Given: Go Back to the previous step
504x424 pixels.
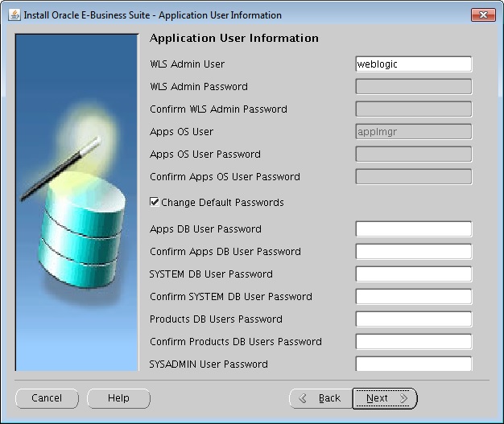Looking at the screenshot, I should [x=320, y=398].
